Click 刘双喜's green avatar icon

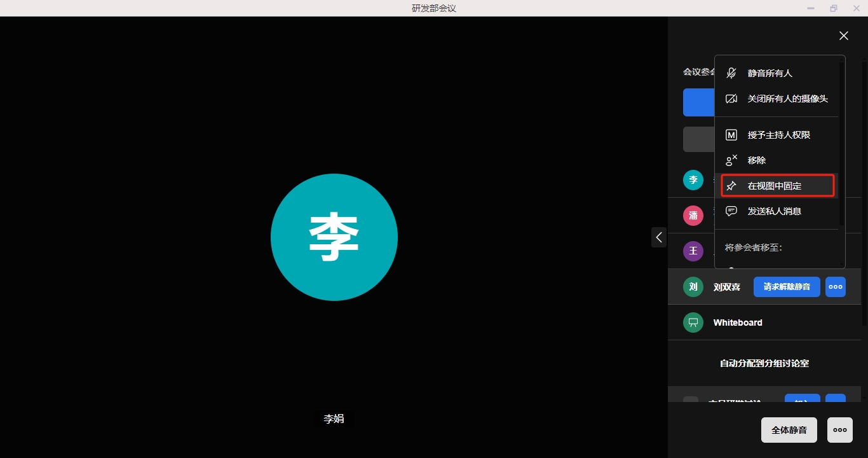tap(693, 287)
